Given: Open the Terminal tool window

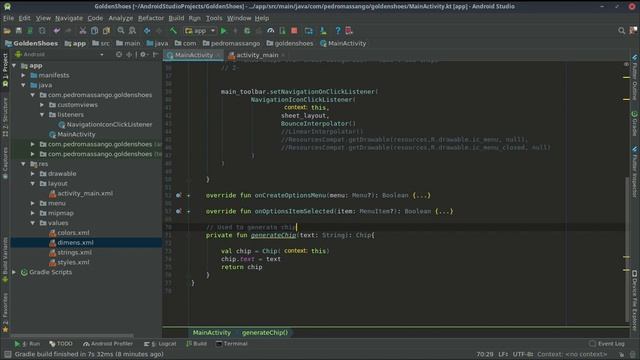Looking at the screenshot, I should click(x=231, y=344).
